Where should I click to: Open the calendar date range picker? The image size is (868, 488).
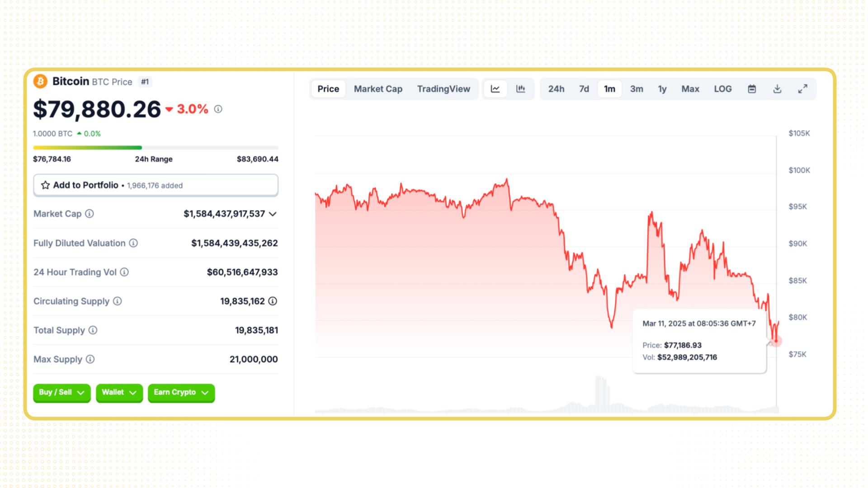(752, 89)
